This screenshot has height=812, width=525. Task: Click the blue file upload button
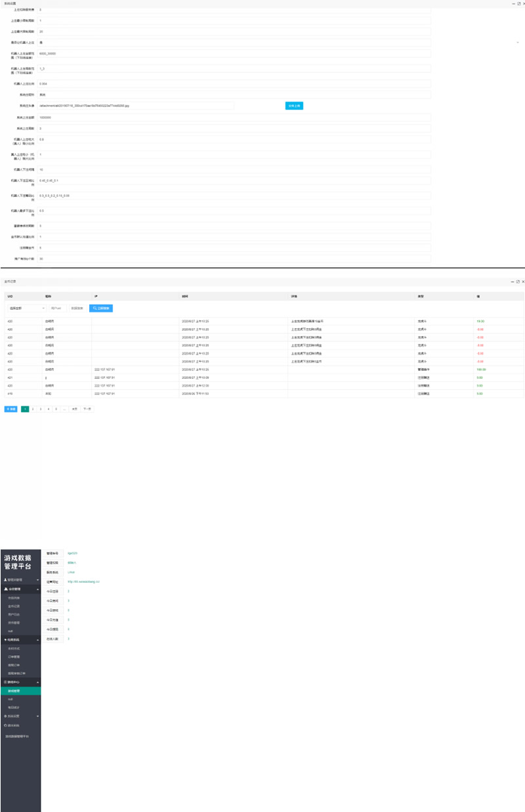pyautogui.click(x=294, y=105)
